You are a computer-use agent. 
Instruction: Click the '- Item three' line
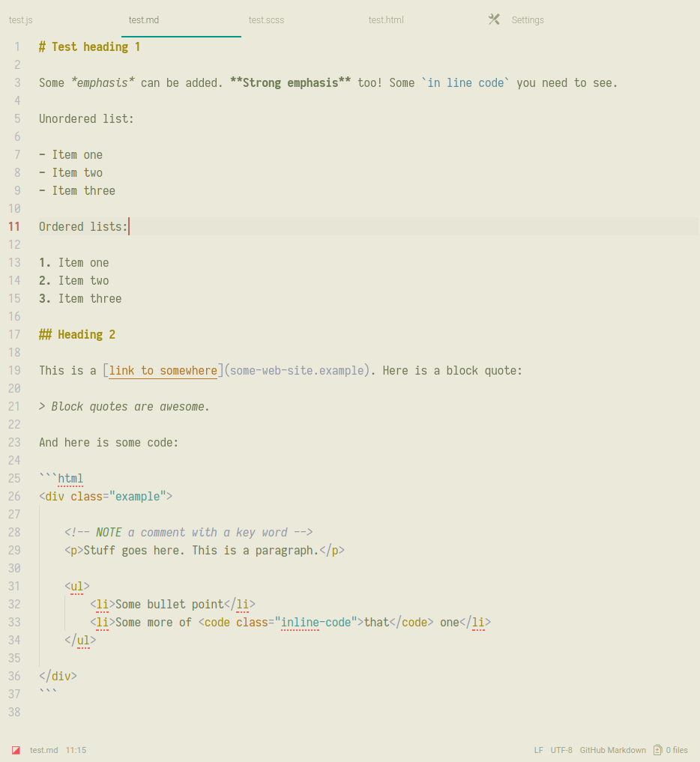coord(77,190)
